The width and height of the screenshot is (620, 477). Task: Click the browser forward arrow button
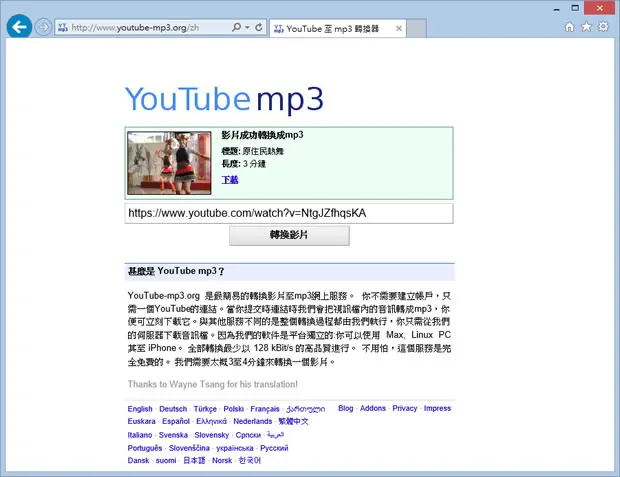click(x=43, y=27)
